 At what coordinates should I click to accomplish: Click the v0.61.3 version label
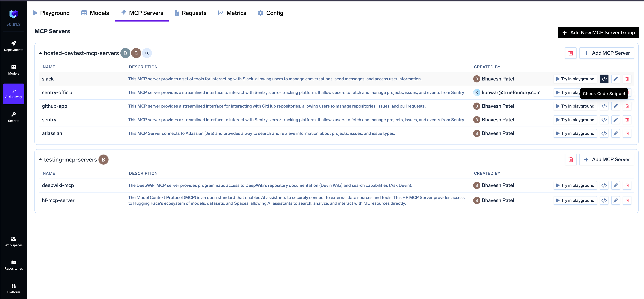[x=13, y=25]
